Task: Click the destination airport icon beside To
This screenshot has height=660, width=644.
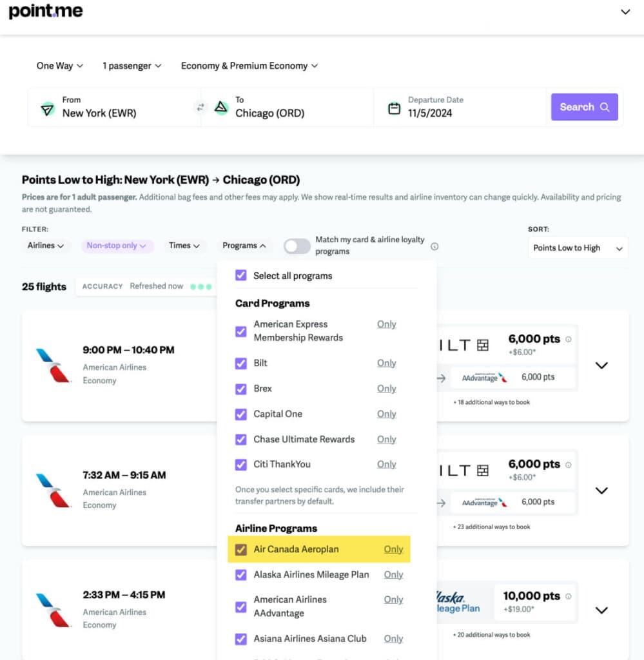Action: pyautogui.click(x=221, y=108)
